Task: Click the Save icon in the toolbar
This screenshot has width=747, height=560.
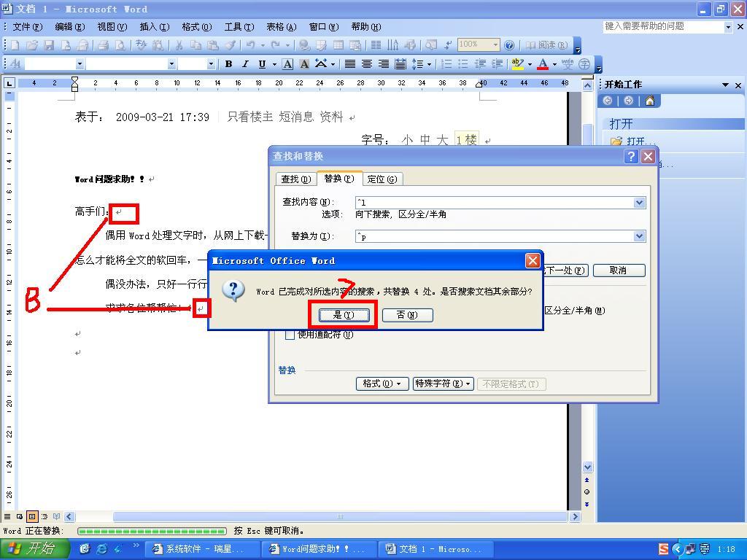Action: 49,45
